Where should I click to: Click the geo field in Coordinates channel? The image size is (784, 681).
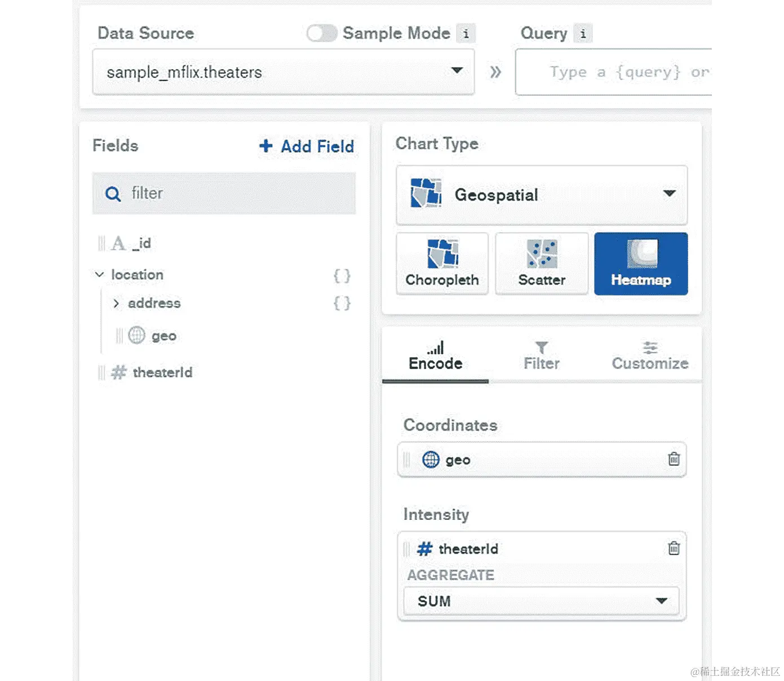pos(542,460)
